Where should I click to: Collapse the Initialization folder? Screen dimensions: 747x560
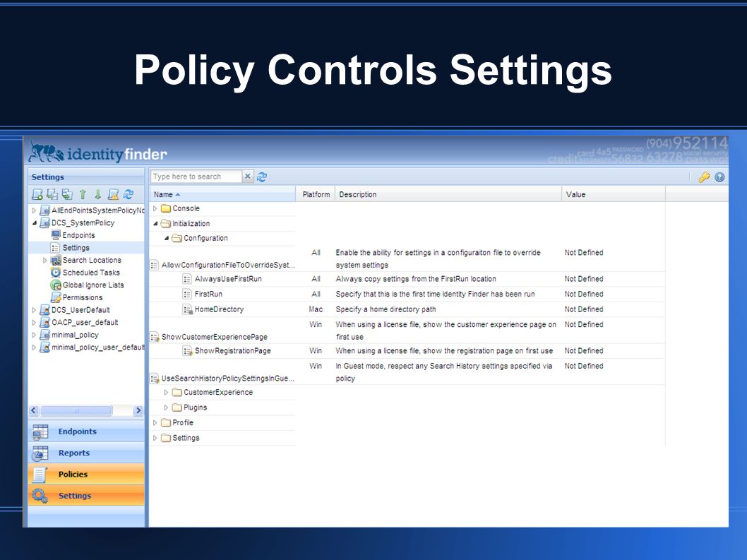click(x=155, y=224)
